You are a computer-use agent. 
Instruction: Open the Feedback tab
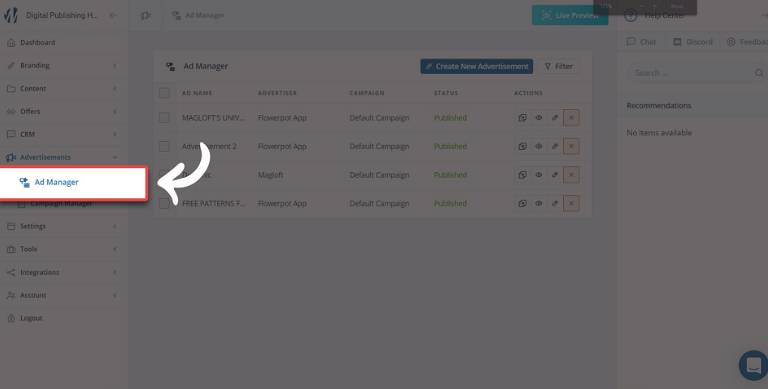747,42
